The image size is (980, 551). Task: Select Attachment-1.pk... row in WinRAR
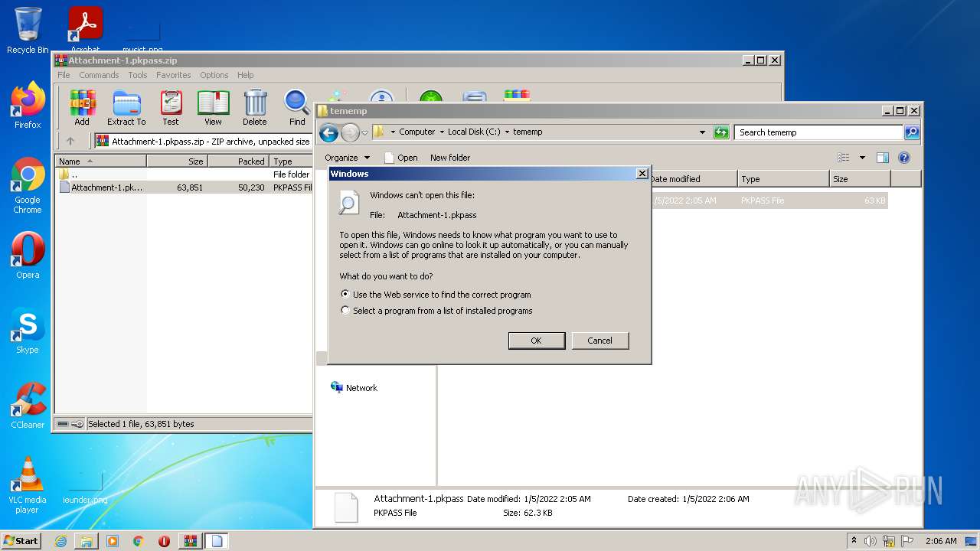click(184, 187)
